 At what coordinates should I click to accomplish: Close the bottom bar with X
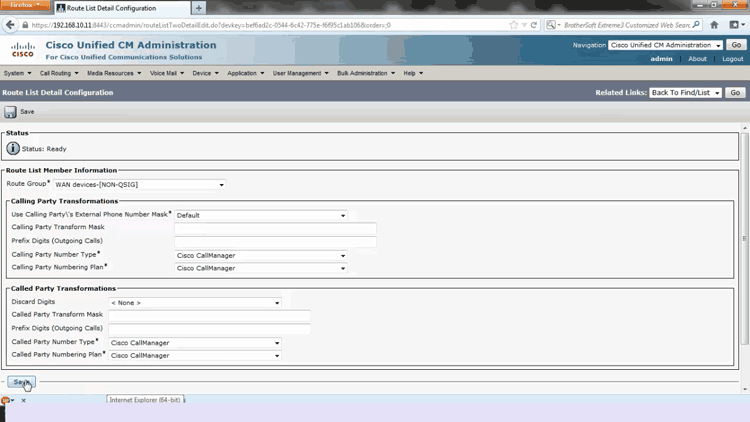click(x=23, y=400)
